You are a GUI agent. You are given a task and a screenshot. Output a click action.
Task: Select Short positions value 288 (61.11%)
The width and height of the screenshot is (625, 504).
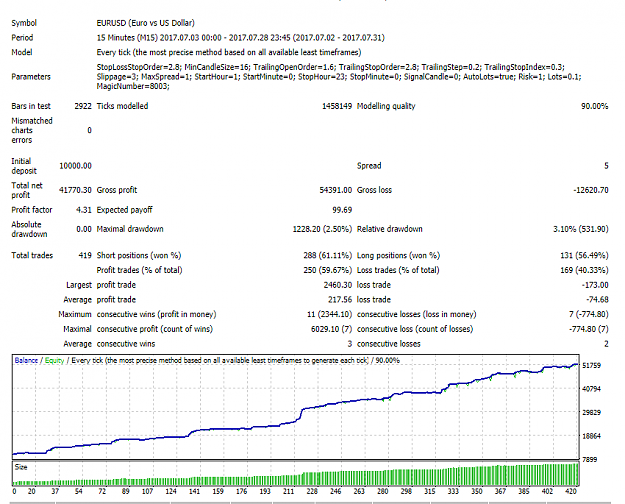click(x=328, y=256)
